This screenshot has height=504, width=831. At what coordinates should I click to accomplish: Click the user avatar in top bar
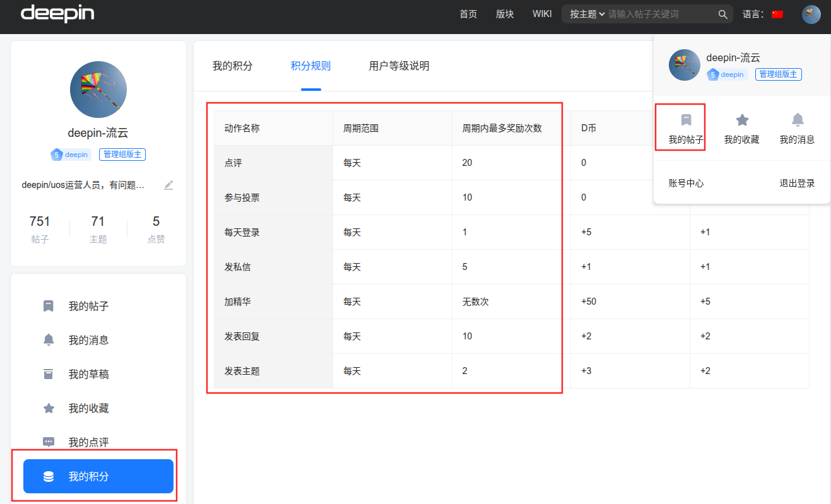click(x=811, y=15)
